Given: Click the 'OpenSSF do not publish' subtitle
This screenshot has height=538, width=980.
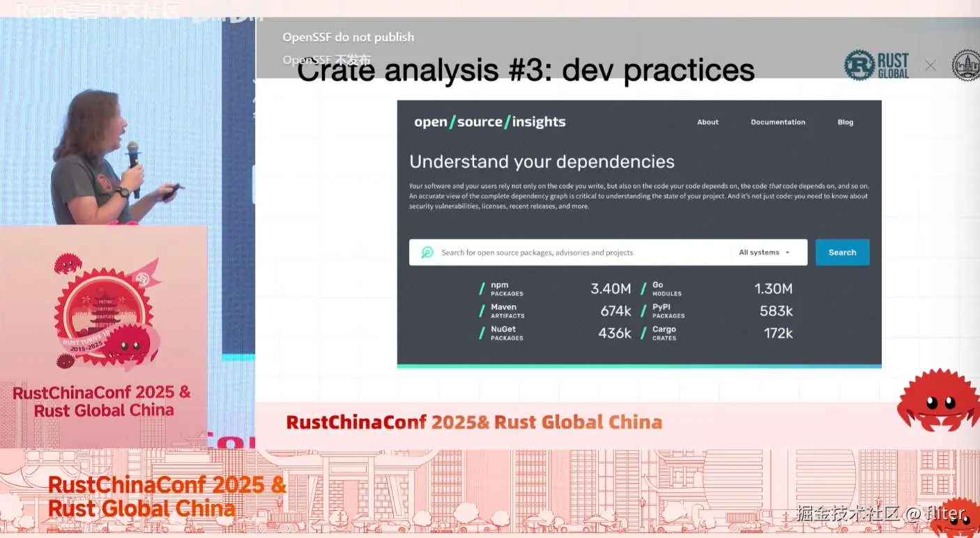Looking at the screenshot, I should coord(348,37).
